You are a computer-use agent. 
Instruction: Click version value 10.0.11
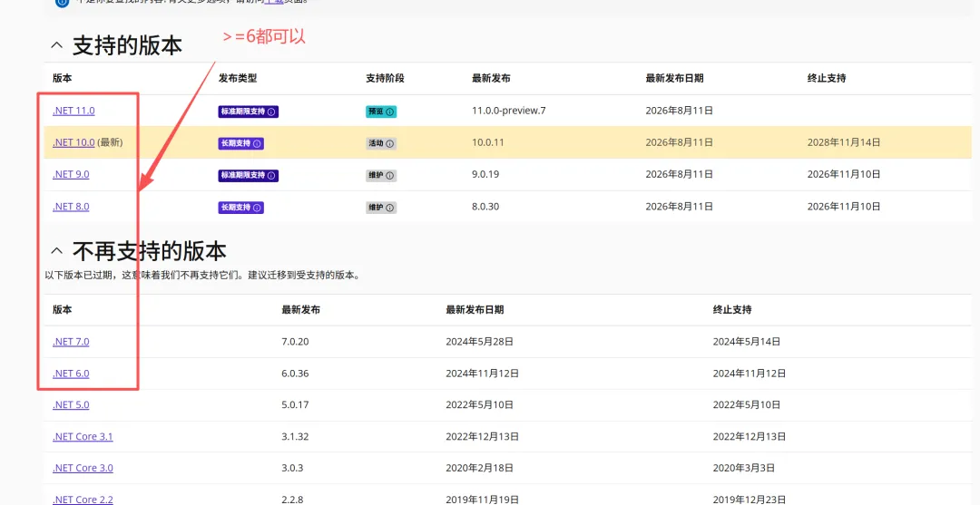pyautogui.click(x=488, y=142)
